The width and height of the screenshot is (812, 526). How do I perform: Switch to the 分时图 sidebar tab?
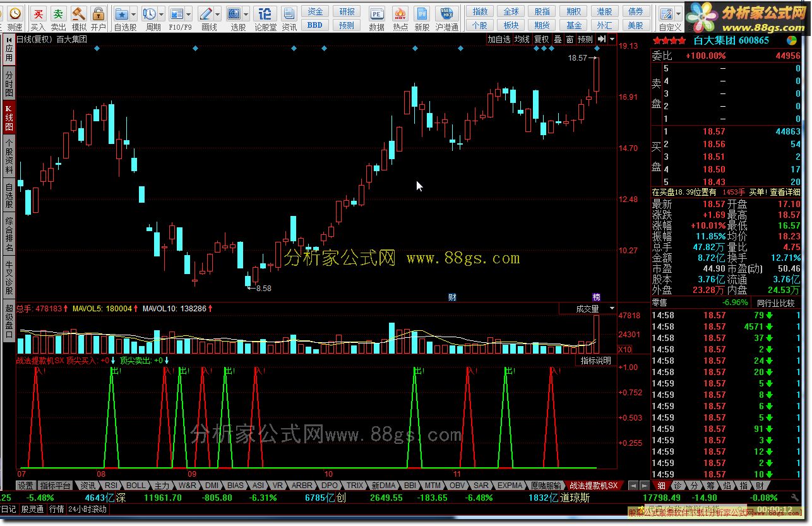coord(9,84)
